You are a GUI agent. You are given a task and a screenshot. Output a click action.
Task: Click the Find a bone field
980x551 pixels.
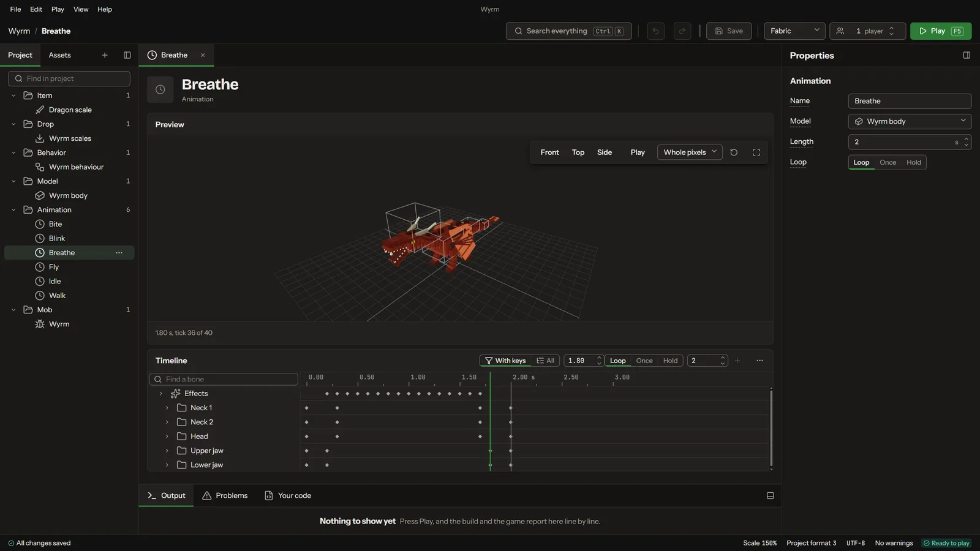pyautogui.click(x=224, y=379)
